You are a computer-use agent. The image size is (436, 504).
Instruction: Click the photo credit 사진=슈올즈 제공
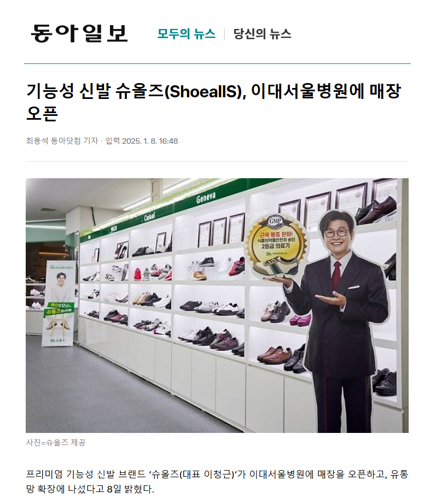point(56,443)
